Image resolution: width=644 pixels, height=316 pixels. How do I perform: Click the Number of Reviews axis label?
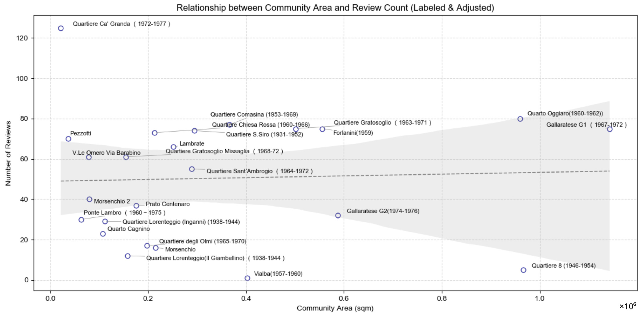(8, 153)
